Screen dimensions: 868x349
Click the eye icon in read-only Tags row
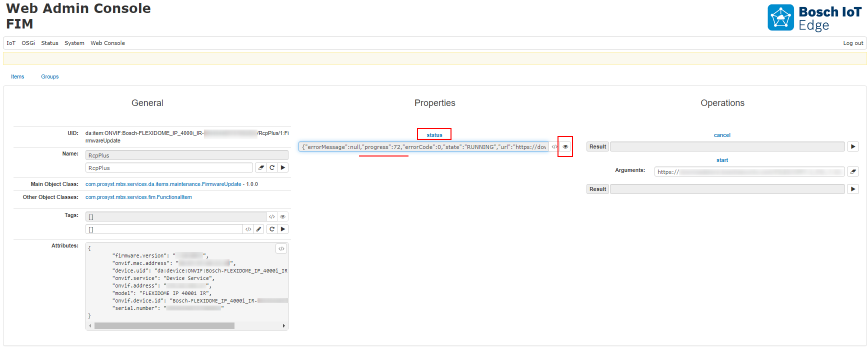tap(282, 217)
